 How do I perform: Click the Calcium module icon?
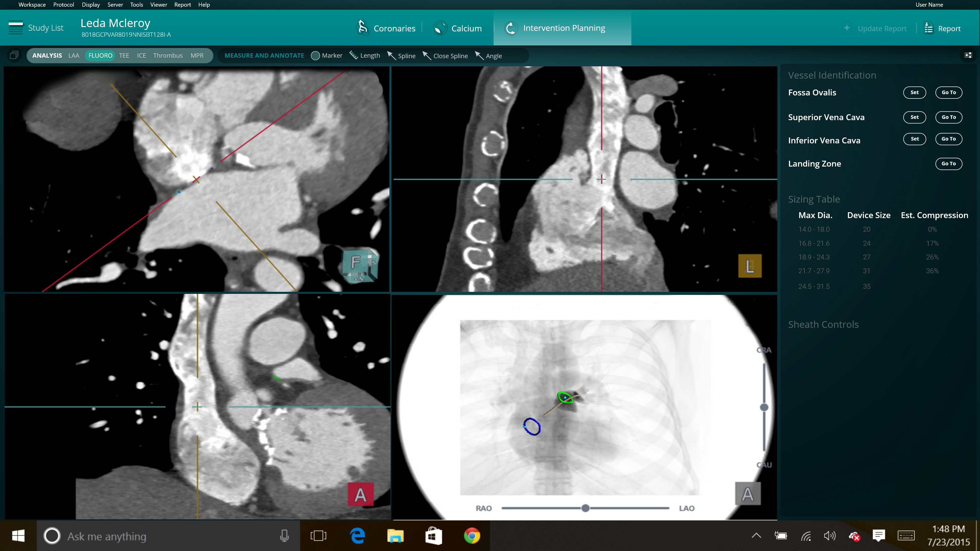[x=440, y=28]
